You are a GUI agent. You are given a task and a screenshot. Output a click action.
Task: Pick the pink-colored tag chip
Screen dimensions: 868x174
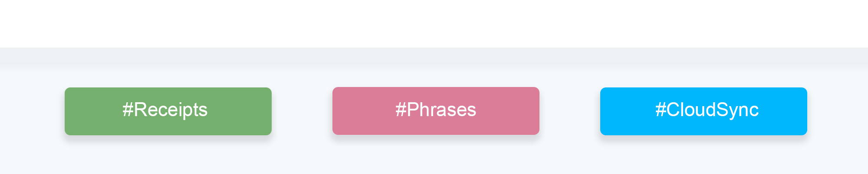pos(436,111)
